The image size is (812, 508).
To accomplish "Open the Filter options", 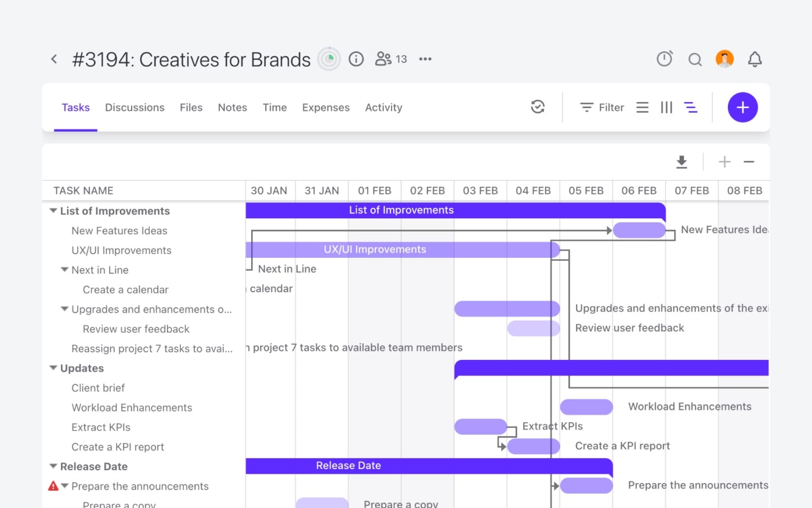I will [602, 107].
